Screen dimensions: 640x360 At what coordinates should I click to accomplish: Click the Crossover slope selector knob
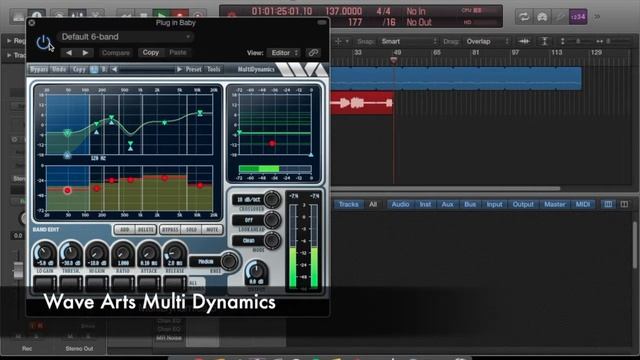[271, 199]
